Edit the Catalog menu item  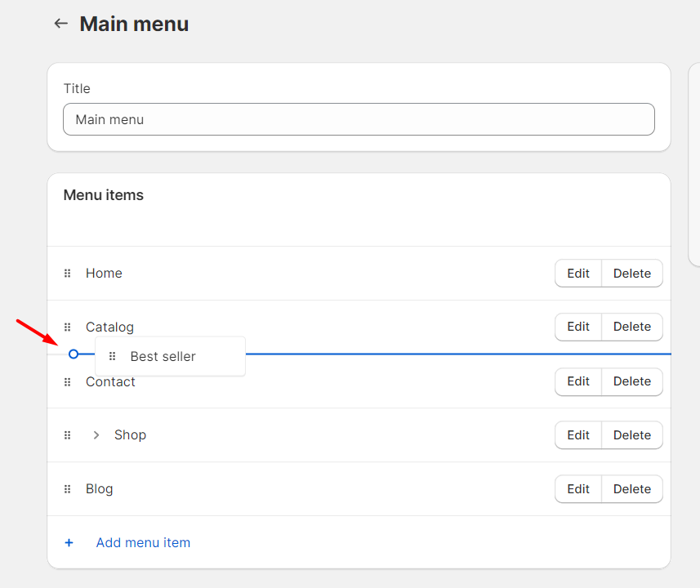pyautogui.click(x=578, y=327)
